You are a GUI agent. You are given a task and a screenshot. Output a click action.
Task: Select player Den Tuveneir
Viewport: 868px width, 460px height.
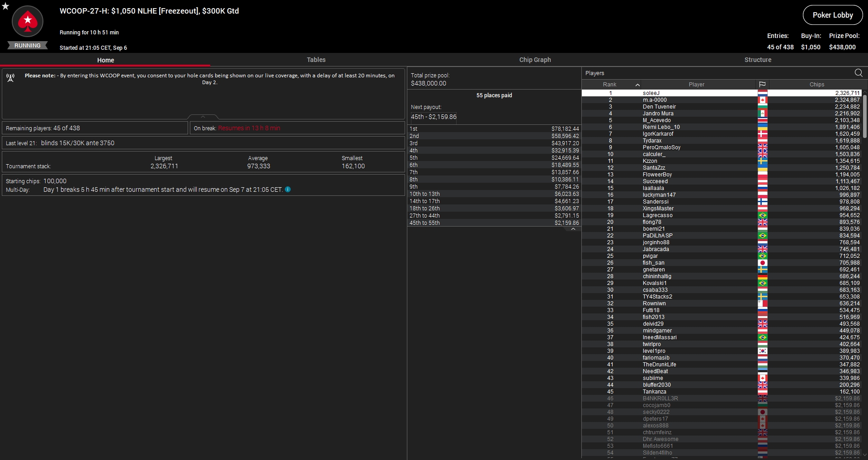(722, 107)
